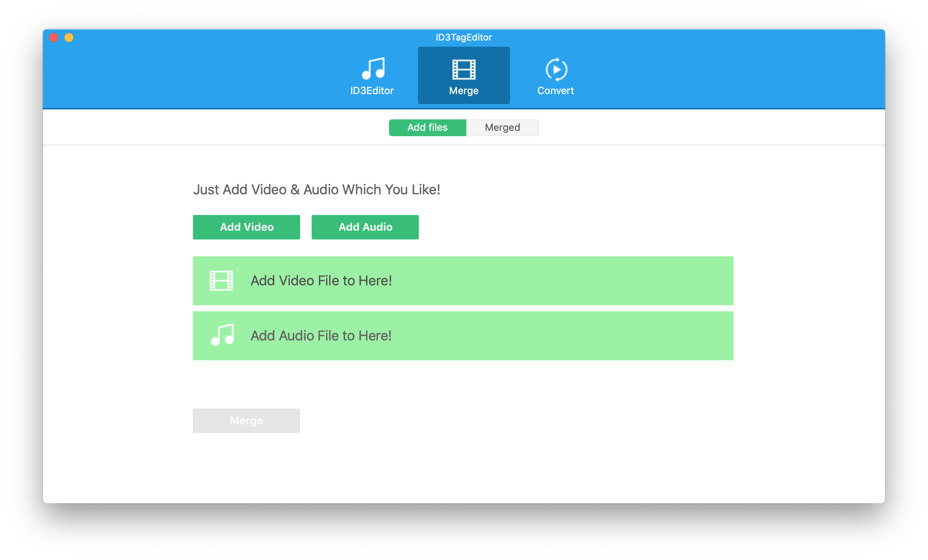This screenshot has height=560, width=928.
Task: Click the Add Video button
Action: click(247, 227)
